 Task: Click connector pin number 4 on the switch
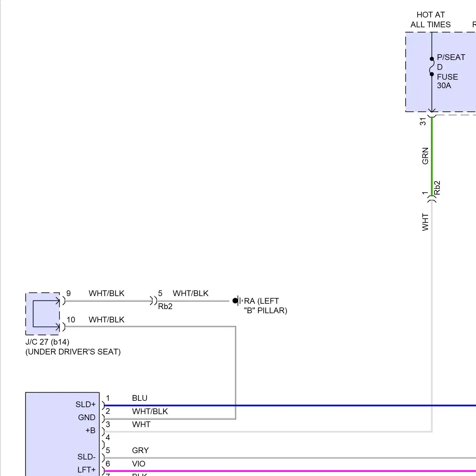pyautogui.click(x=108, y=437)
